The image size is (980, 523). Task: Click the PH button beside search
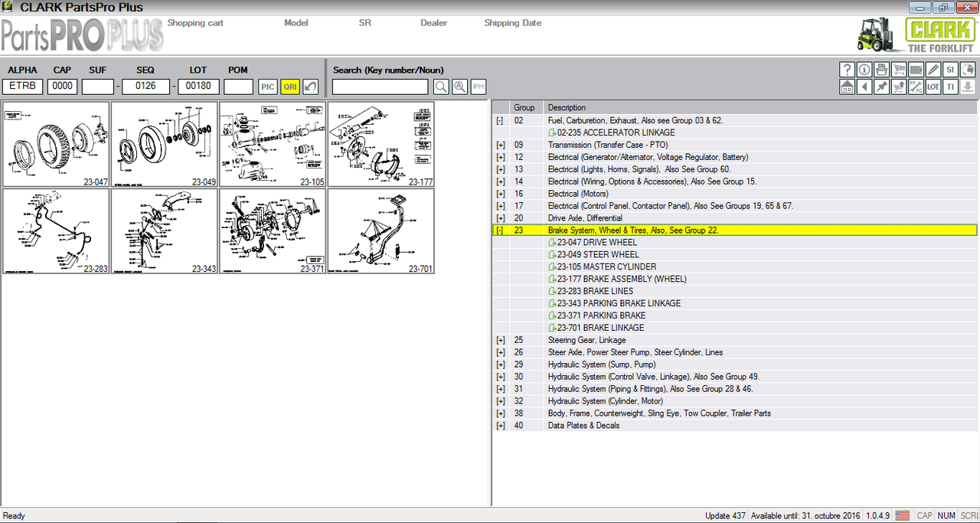tap(479, 87)
